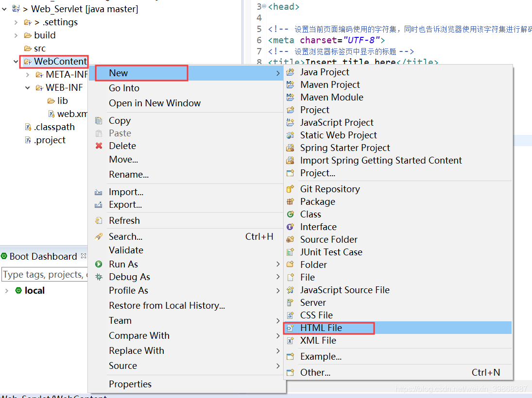
Task: Click the JavaScript Project icon
Action: pyautogui.click(x=291, y=122)
